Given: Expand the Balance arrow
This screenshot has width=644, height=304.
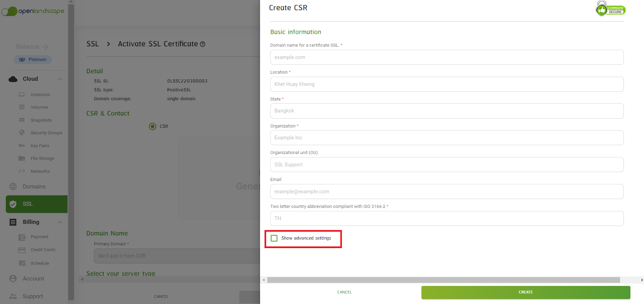Looking at the screenshot, I should pyautogui.click(x=45, y=47).
